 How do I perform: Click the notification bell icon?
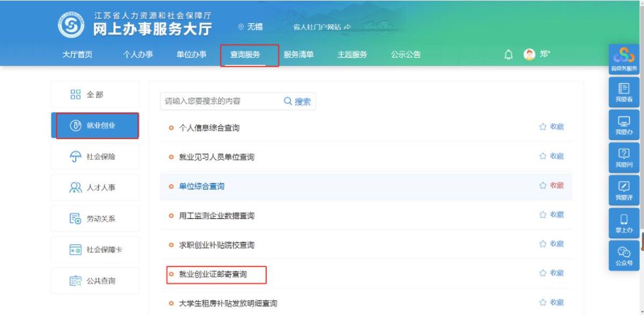508,55
